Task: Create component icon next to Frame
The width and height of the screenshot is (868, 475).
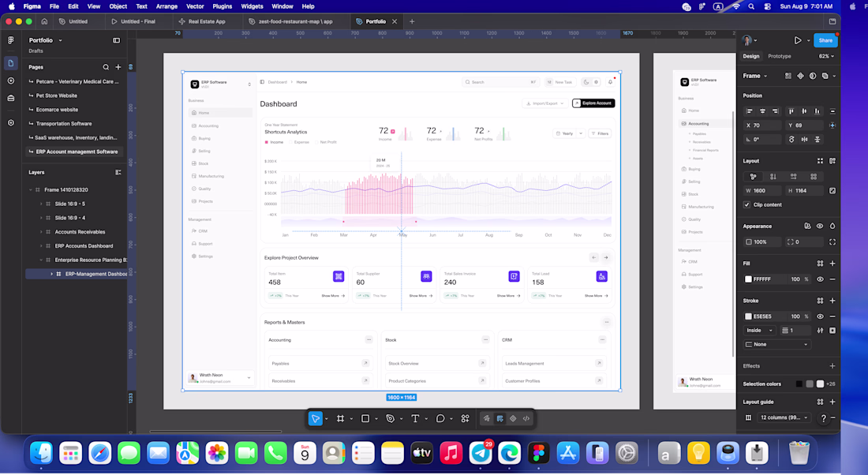Action: click(800, 76)
